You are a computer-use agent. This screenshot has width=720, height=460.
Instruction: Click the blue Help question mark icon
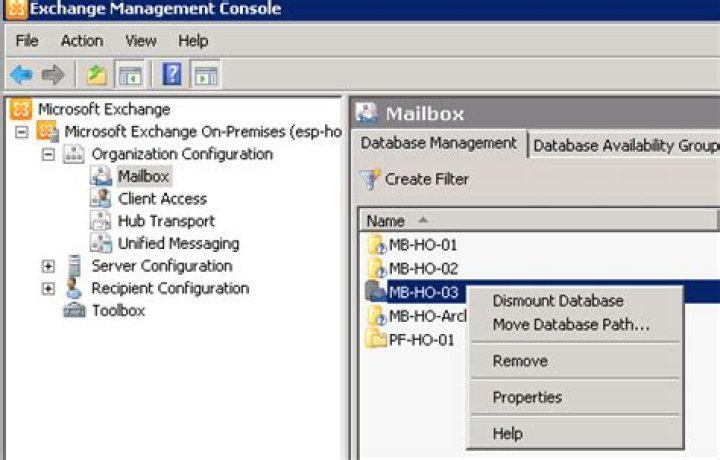[171, 74]
